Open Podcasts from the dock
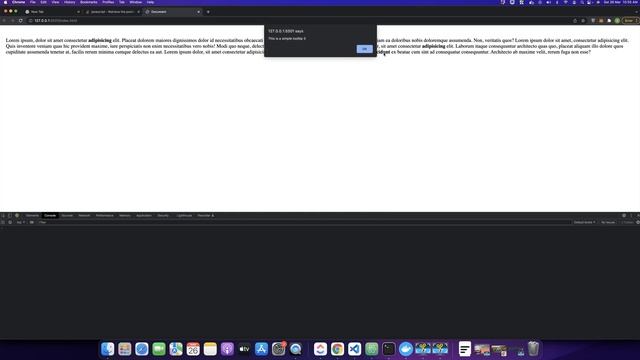Viewport: 640px width, 360px height. 227,349
